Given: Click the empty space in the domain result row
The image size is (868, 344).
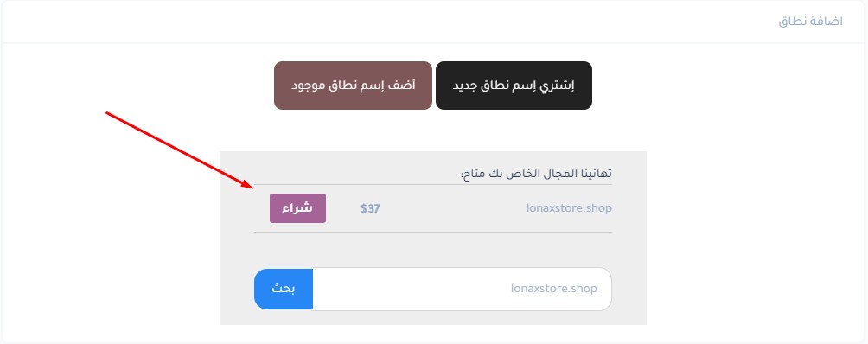Looking at the screenshot, I should (x=453, y=208).
